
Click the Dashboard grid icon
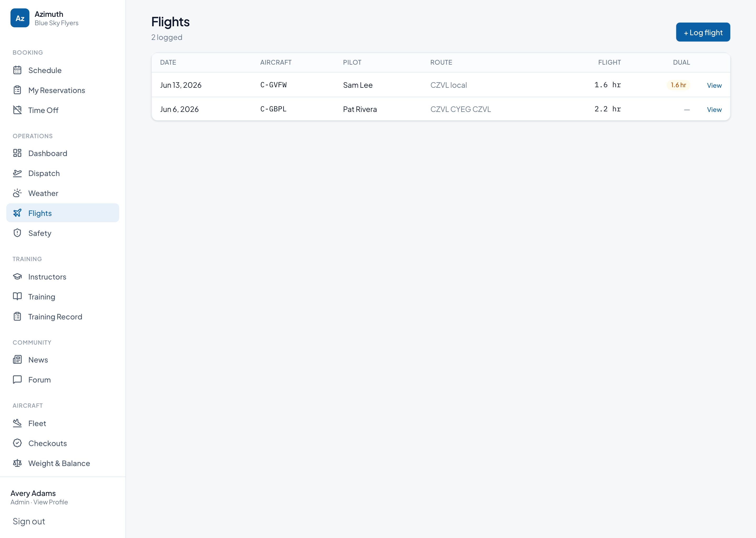17,153
